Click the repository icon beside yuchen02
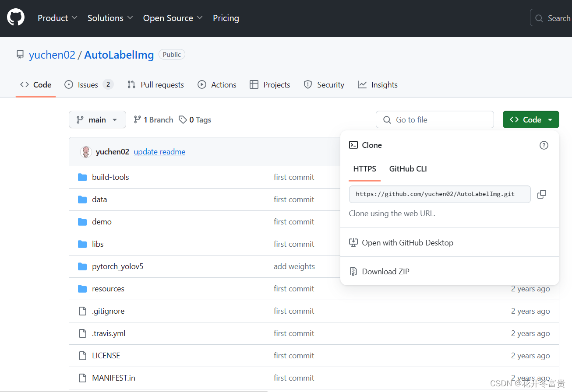The width and height of the screenshot is (572, 392). coord(20,55)
